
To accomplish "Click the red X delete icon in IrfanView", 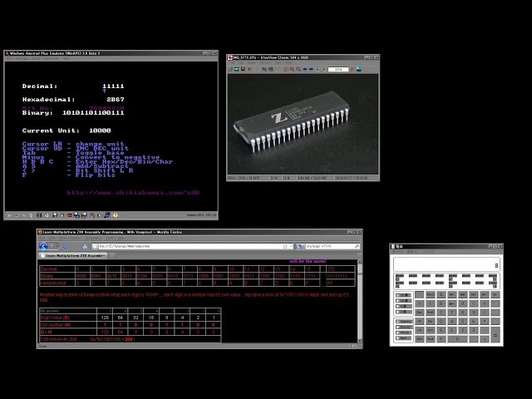I will (249, 69).
